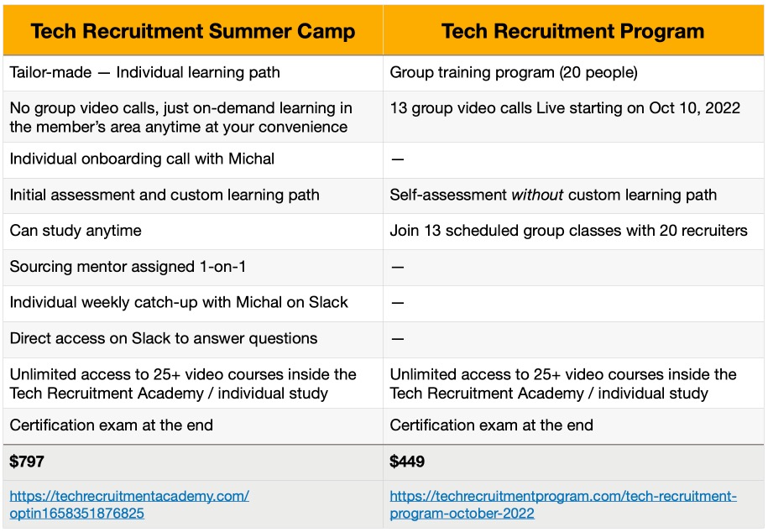Screen dimensions: 768x532
Task: Open the techrecruitmentprogram.com October 2022 link
Action: coord(563,504)
